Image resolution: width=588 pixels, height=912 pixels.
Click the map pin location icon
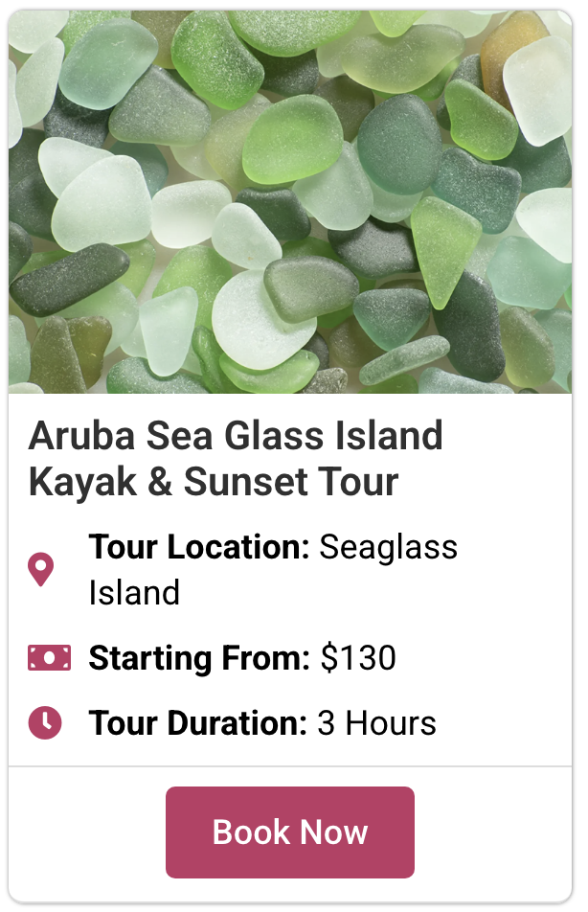(40, 569)
